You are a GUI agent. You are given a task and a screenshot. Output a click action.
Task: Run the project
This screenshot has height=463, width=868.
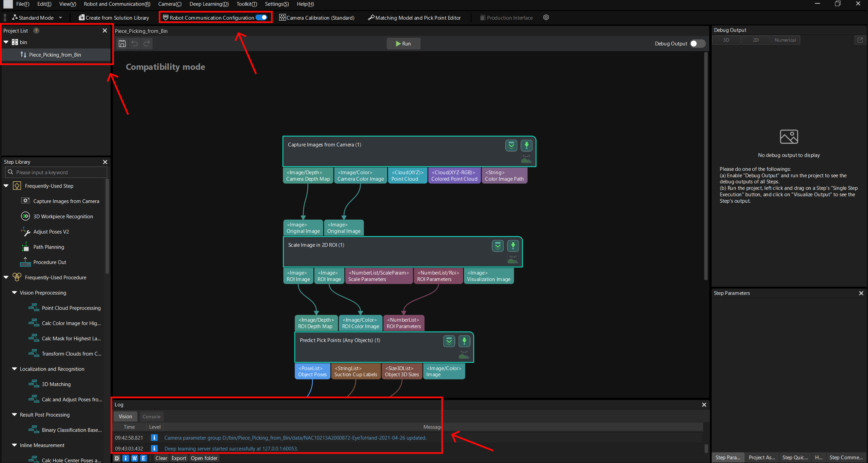pyautogui.click(x=403, y=44)
